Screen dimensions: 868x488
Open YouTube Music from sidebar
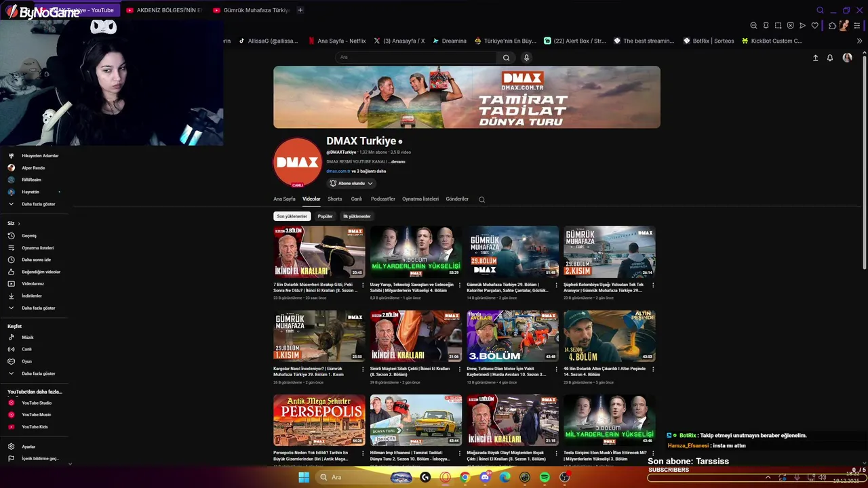coord(37,415)
